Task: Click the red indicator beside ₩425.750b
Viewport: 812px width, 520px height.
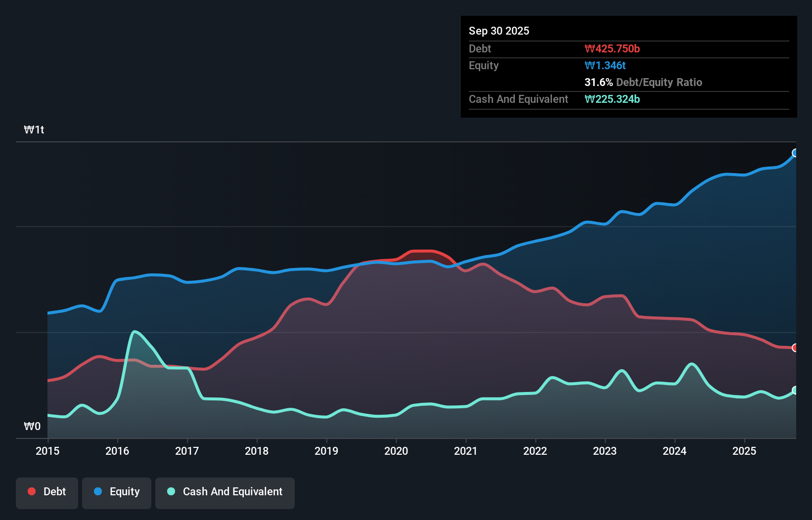Action: point(589,48)
